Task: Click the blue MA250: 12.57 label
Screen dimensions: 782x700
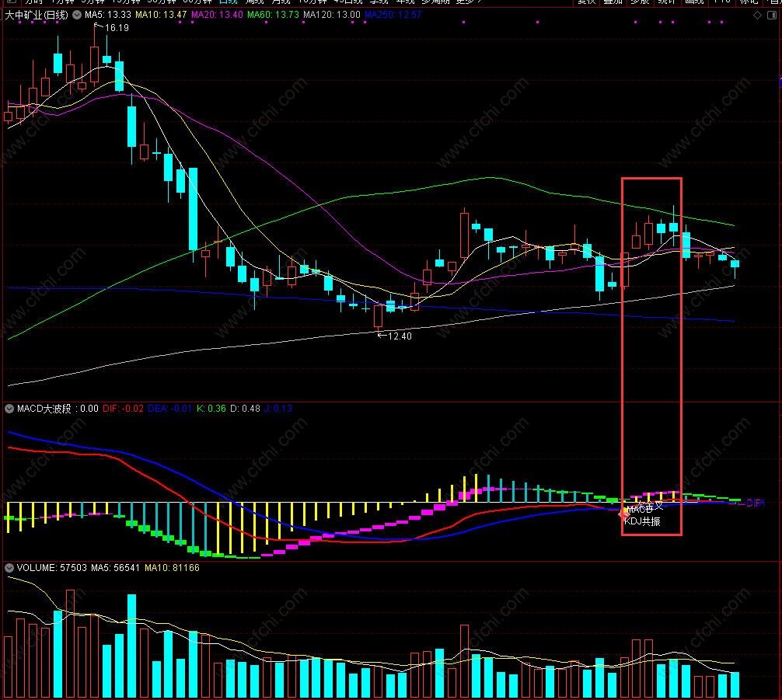Action: [x=393, y=15]
